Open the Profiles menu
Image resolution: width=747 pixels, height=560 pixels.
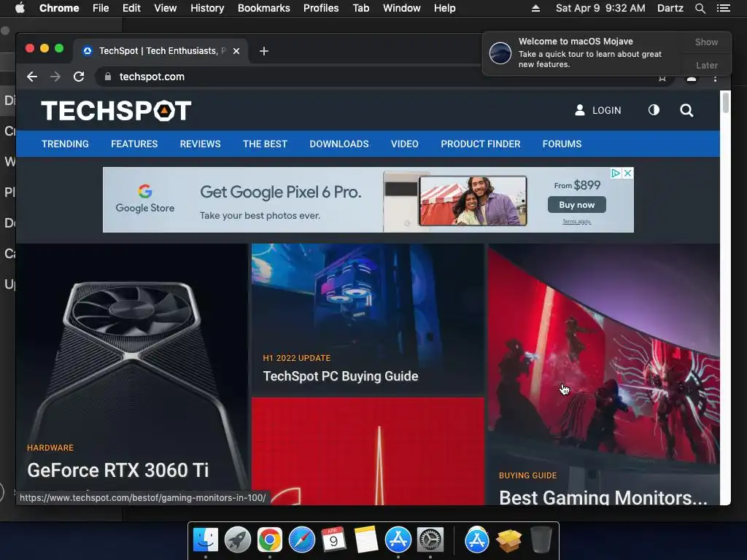coord(321,8)
